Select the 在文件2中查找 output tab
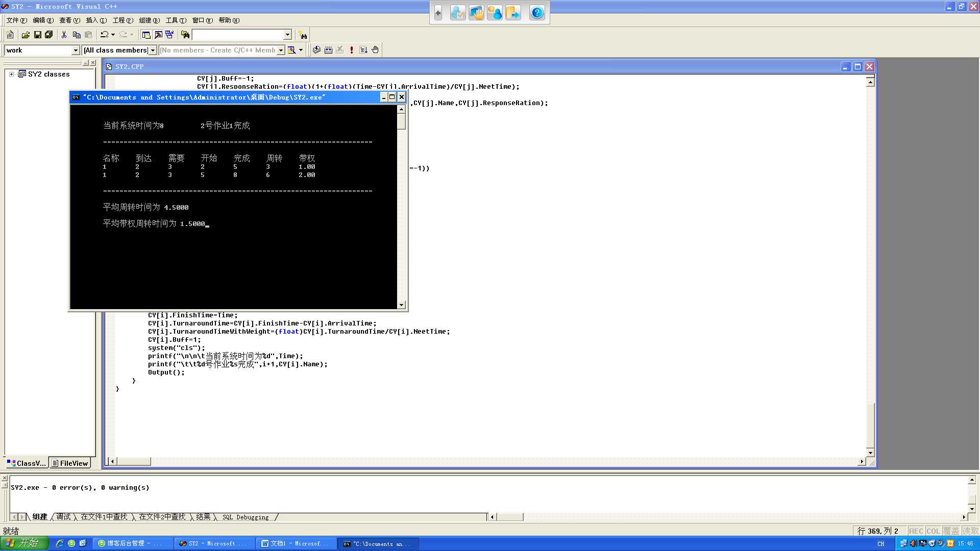The image size is (980, 551). point(162,517)
